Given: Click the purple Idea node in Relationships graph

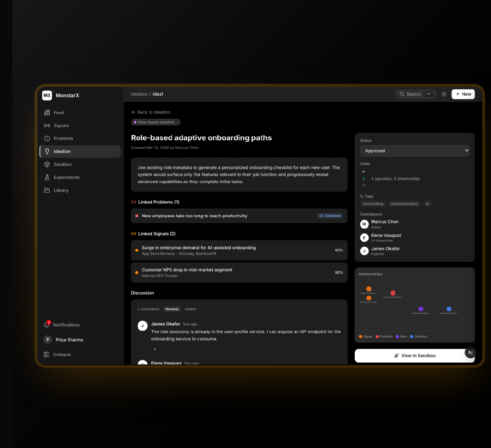Looking at the screenshot, I should coord(421,309).
